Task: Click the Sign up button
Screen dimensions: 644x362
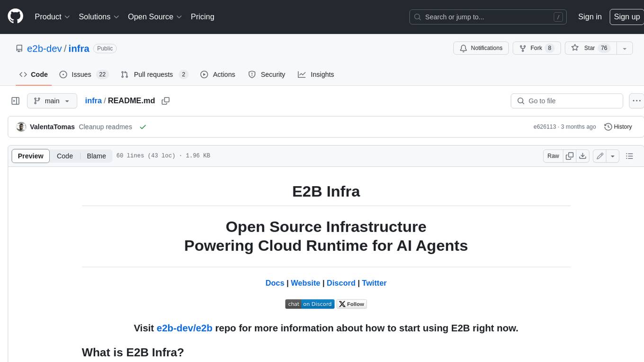Action: 626,17
